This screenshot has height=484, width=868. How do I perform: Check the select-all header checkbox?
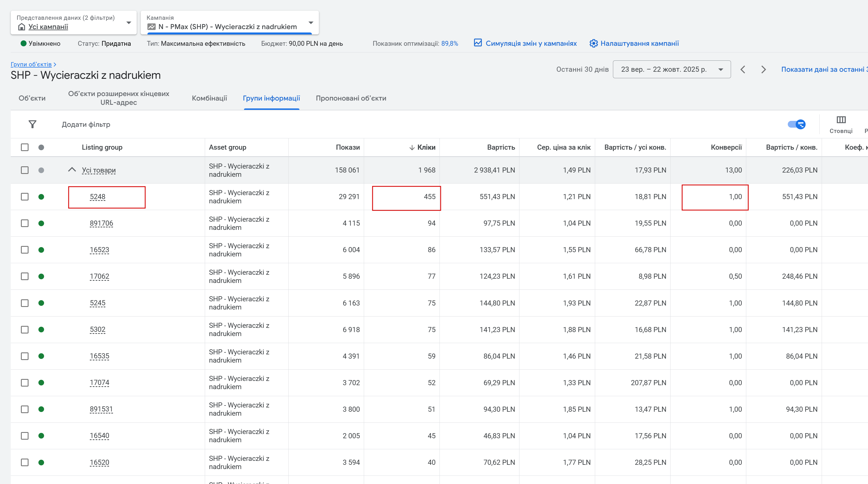[x=25, y=147]
